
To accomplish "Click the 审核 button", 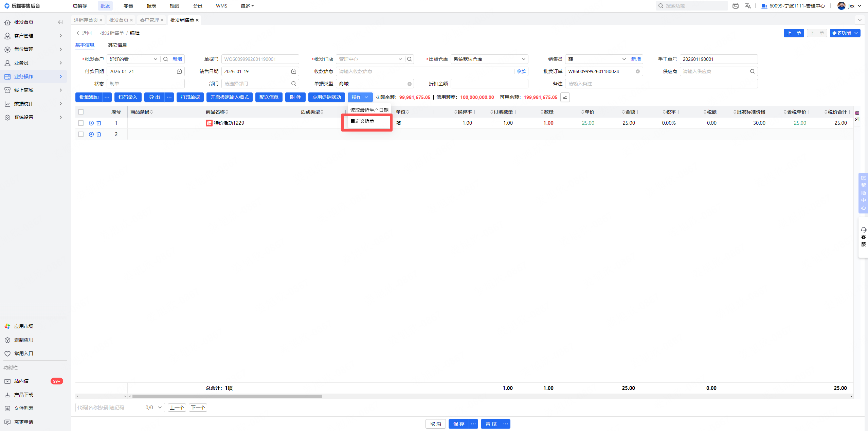I will coord(491,424).
